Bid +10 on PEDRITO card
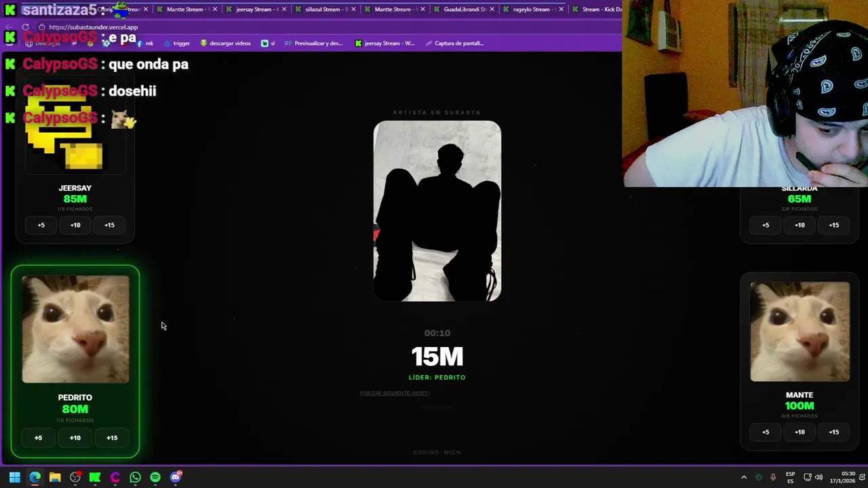Screen dimensions: 868x488 pos(75,438)
